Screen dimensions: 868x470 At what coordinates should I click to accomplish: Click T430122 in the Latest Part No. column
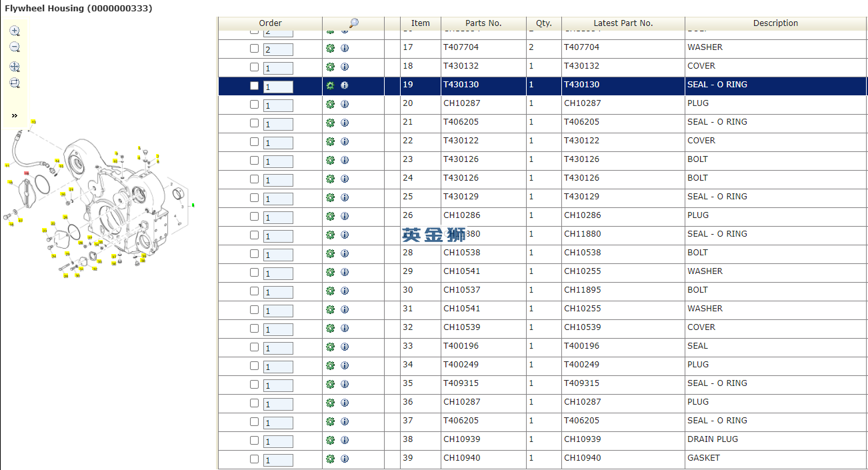(x=582, y=141)
